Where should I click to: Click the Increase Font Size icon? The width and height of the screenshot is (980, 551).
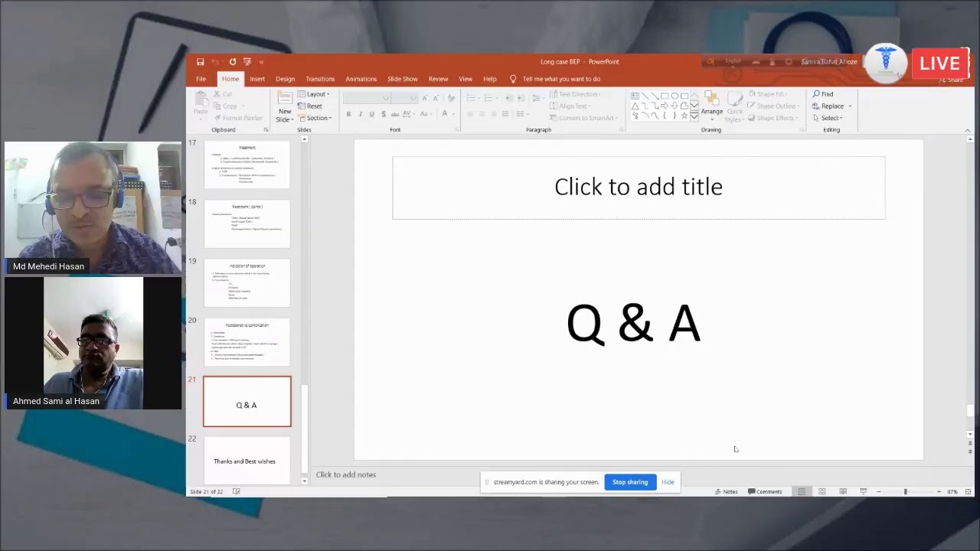pos(425,98)
